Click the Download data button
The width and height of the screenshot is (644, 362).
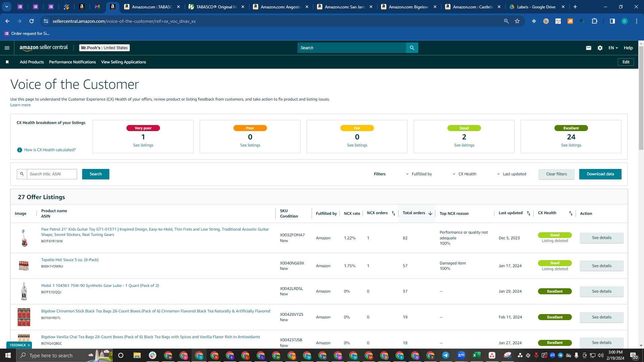[x=600, y=174]
